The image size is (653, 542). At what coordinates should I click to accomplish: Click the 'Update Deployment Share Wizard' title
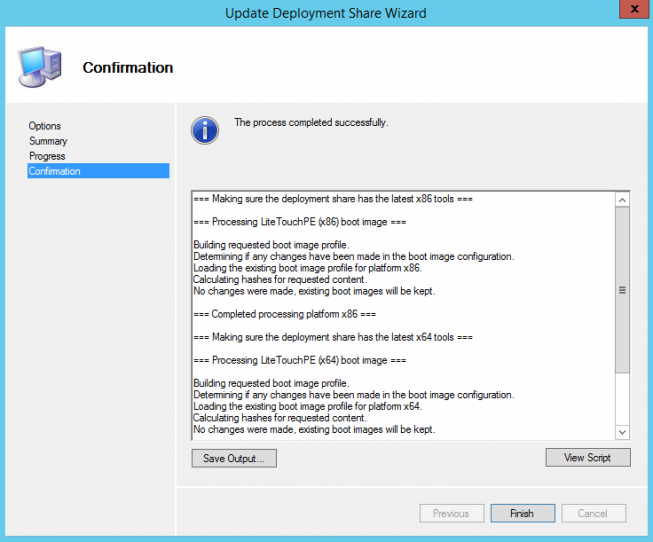(326, 13)
